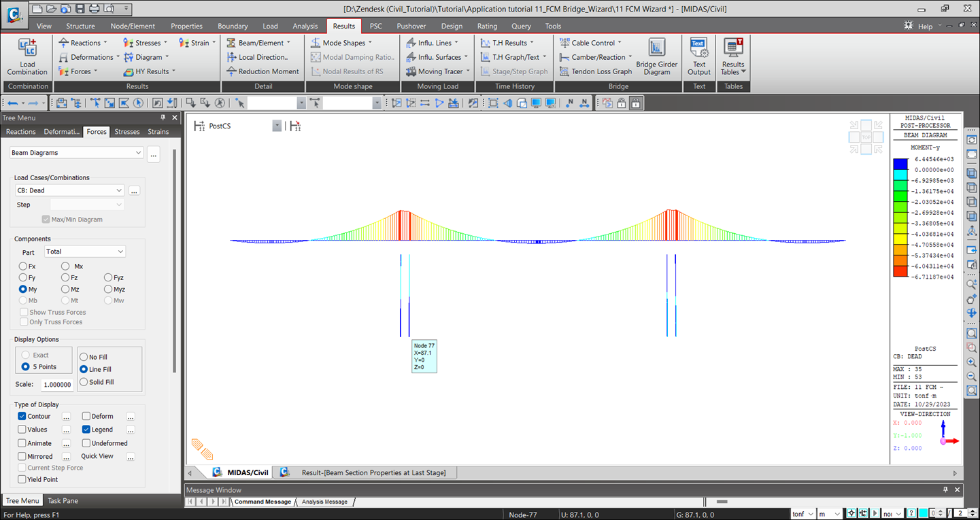Click the HY Results icon

pos(130,71)
